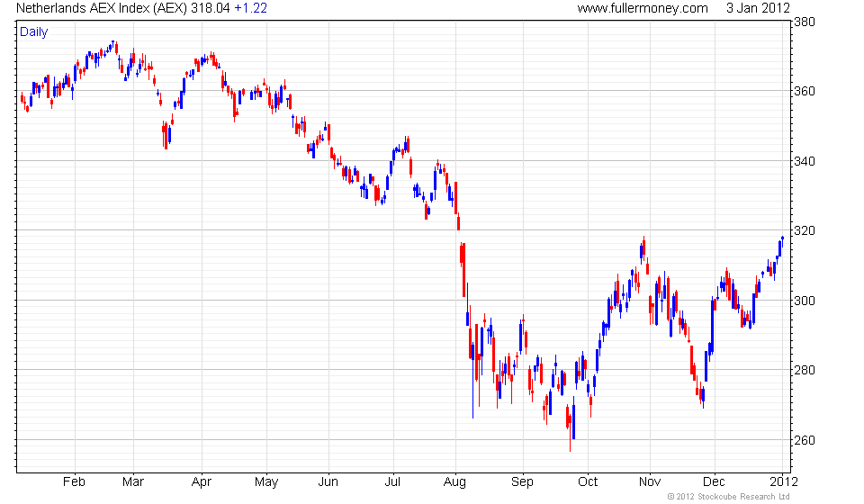
Task: Click the '360' price axis label
Action: tap(804, 91)
